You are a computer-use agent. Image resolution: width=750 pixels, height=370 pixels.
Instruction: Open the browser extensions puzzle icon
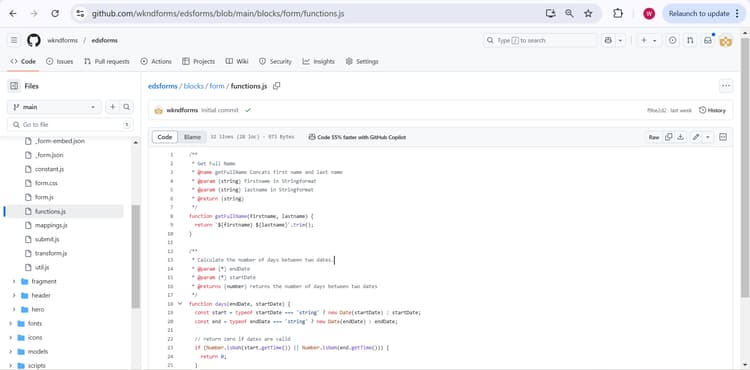(x=618, y=14)
